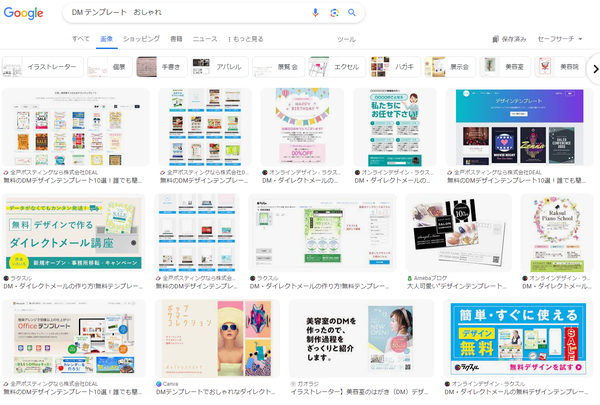Open green template editor screenshot thumbnail

322,232
